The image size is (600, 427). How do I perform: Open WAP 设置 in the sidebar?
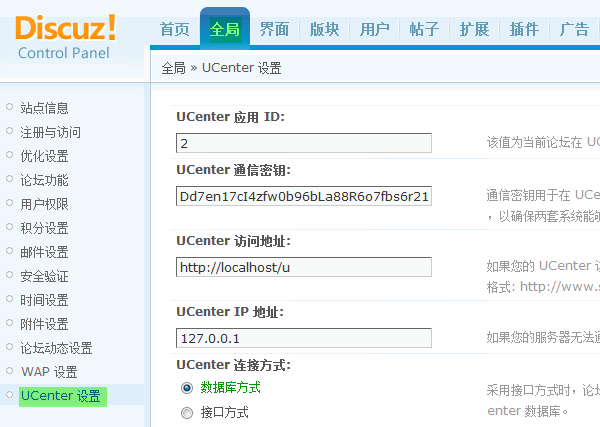(49, 372)
